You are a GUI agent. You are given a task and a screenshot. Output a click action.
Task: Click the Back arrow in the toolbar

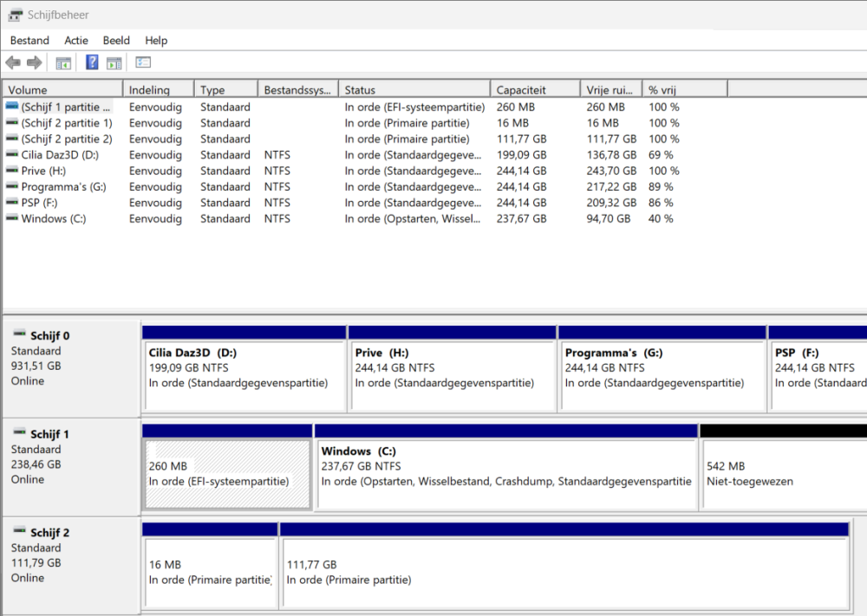pyautogui.click(x=13, y=62)
